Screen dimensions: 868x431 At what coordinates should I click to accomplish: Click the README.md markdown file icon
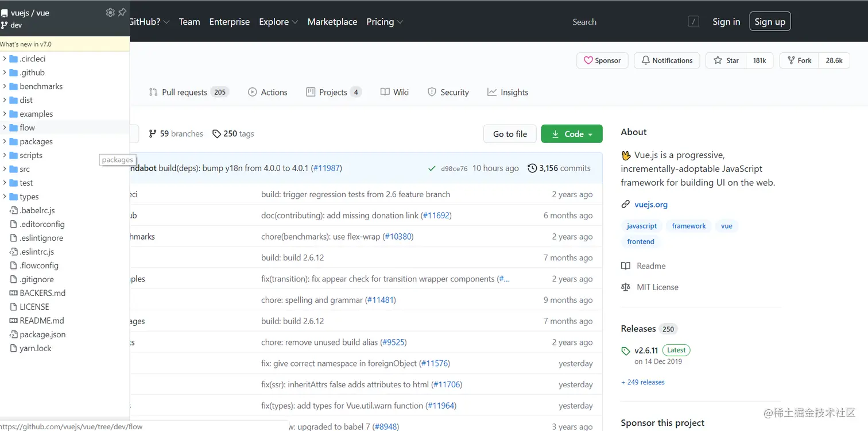point(14,321)
